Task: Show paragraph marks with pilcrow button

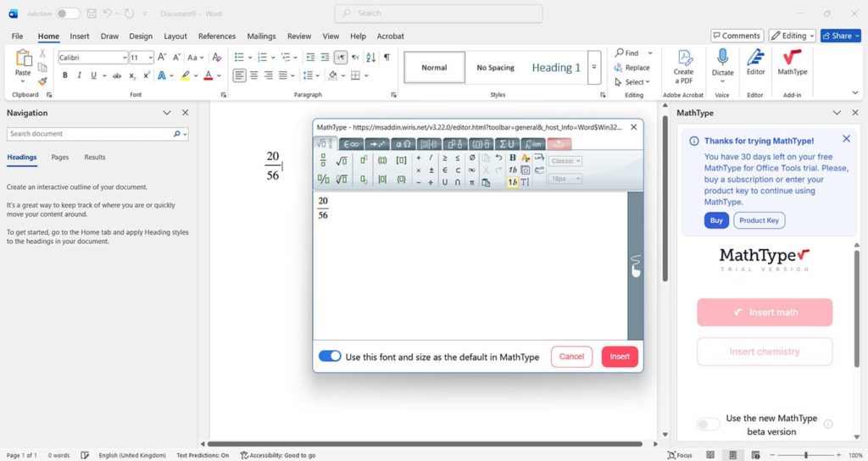Action: 387,58
